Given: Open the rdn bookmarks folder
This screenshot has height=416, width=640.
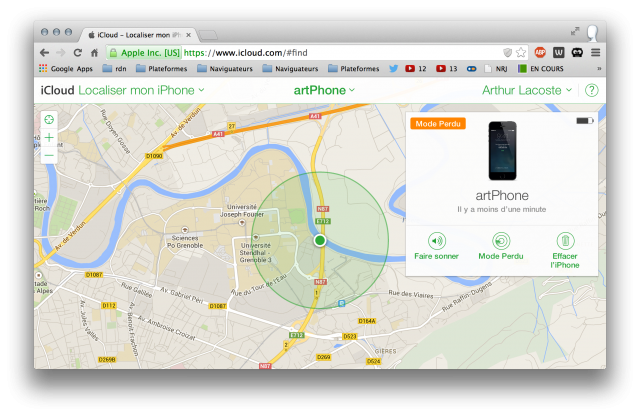Looking at the screenshot, I should [x=114, y=69].
